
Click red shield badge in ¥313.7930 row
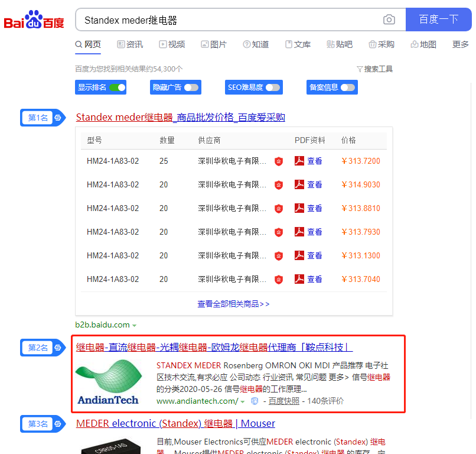pos(279,232)
